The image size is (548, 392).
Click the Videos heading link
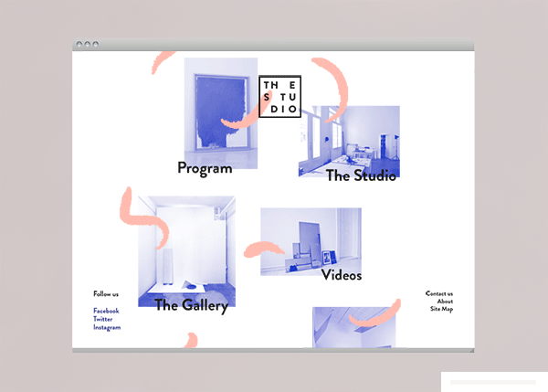click(342, 275)
